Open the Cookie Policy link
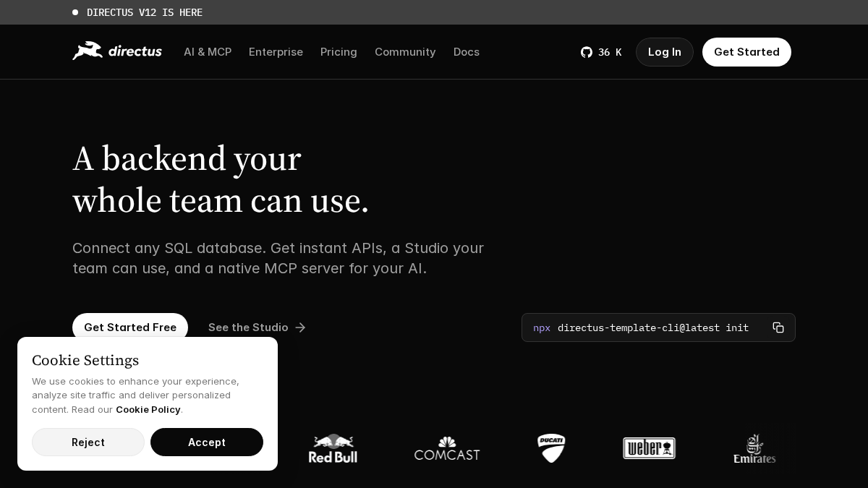 pos(148,409)
